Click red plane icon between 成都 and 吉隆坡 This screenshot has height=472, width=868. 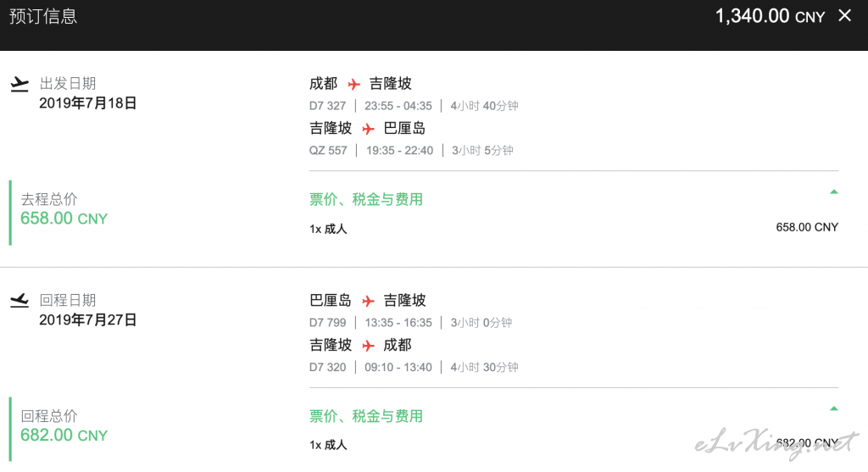[x=353, y=84]
